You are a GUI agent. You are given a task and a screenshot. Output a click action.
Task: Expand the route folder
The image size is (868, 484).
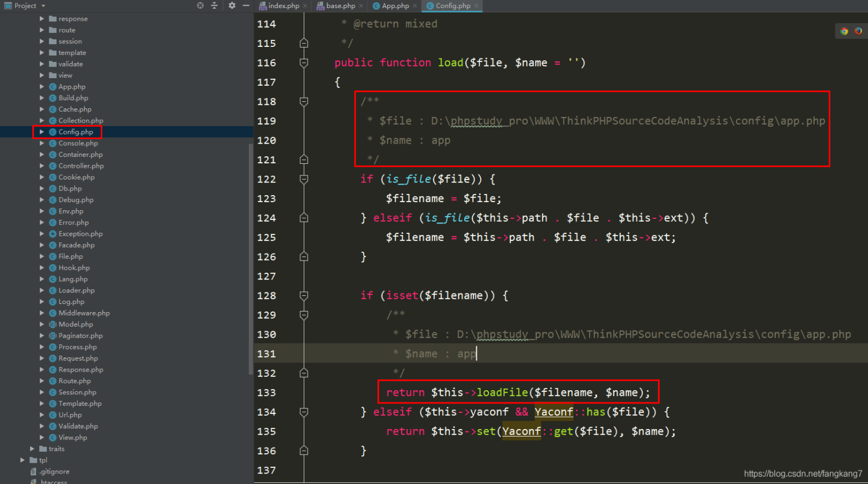coord(42,30)
